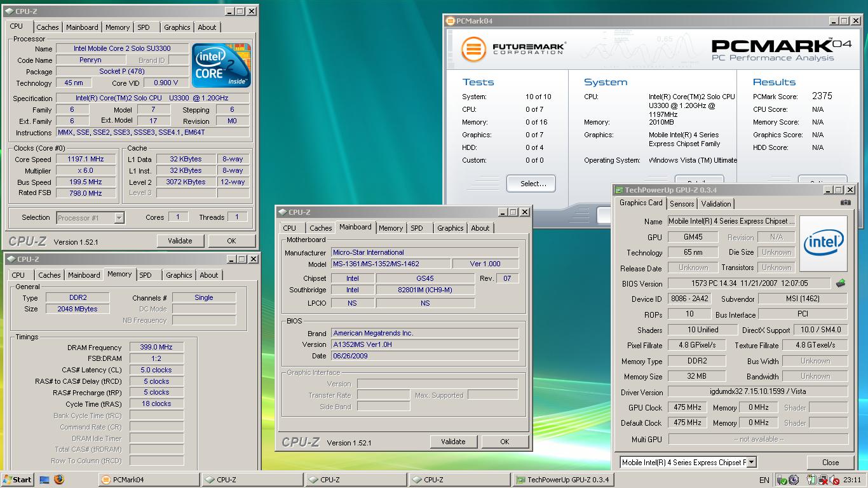868x488 pixels.
Task: Click the disconnected network tray icon
Action: pos(823,480)
